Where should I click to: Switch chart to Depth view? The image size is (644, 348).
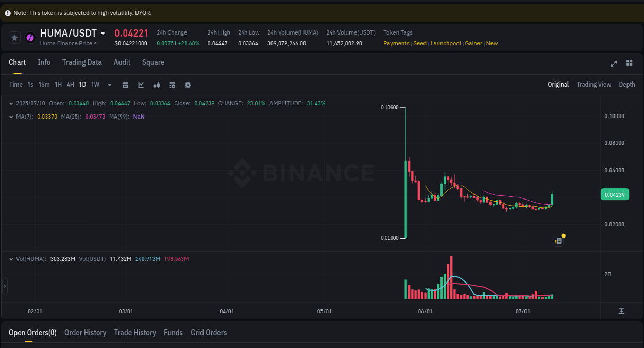point(627,84)
